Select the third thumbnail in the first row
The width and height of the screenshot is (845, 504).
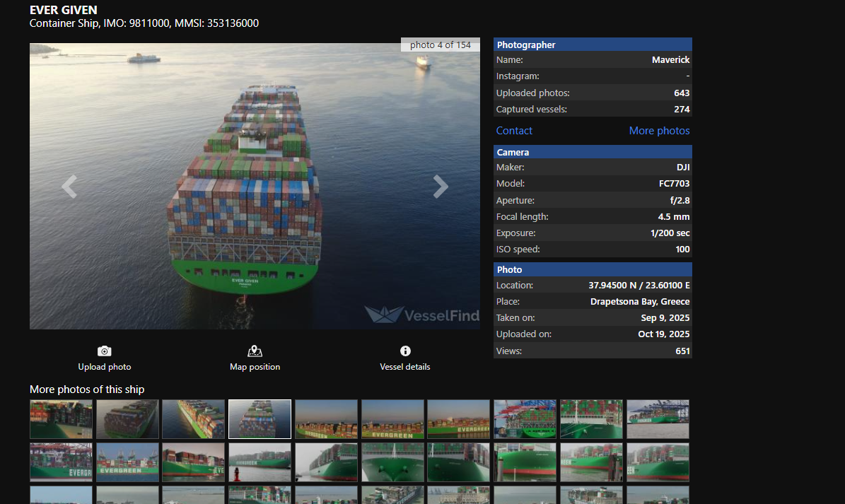(193, 419)
